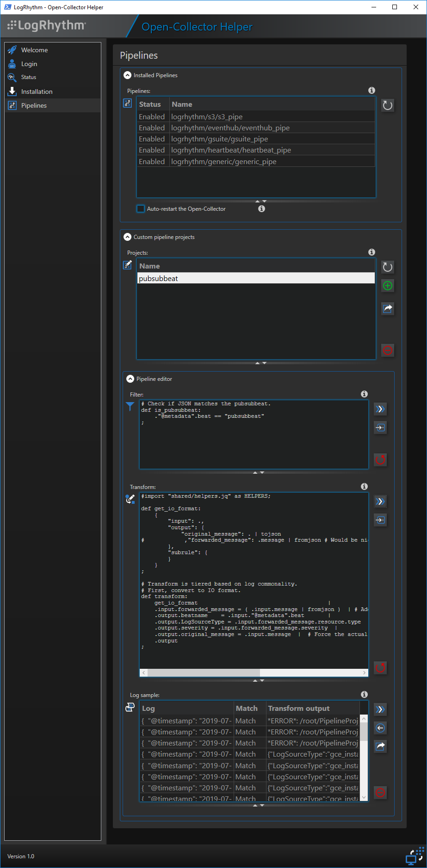Viewport: 427px width, 868px height.
Task: Click the edit icon left of Projects table
Action: [128, 265]
